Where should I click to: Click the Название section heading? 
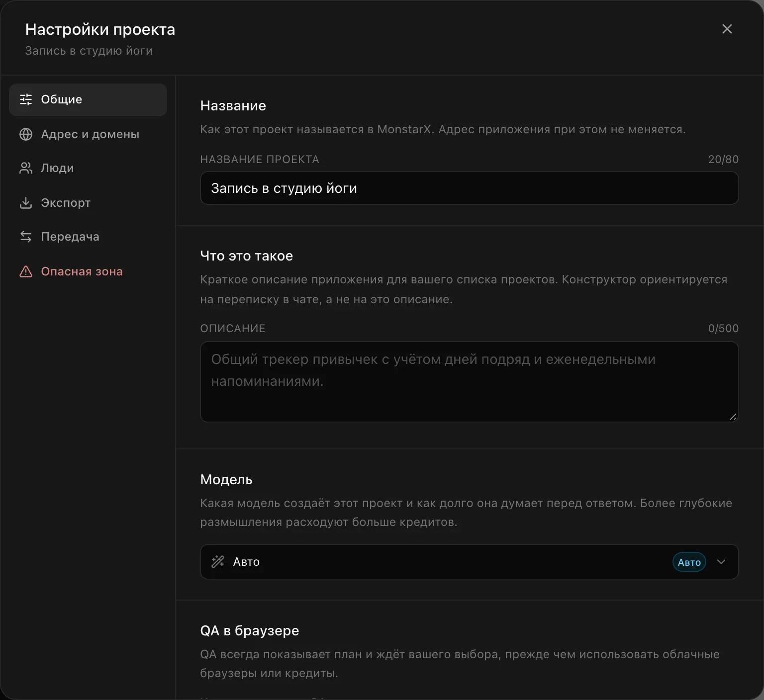pyautogui.click(x=233, y=105)
